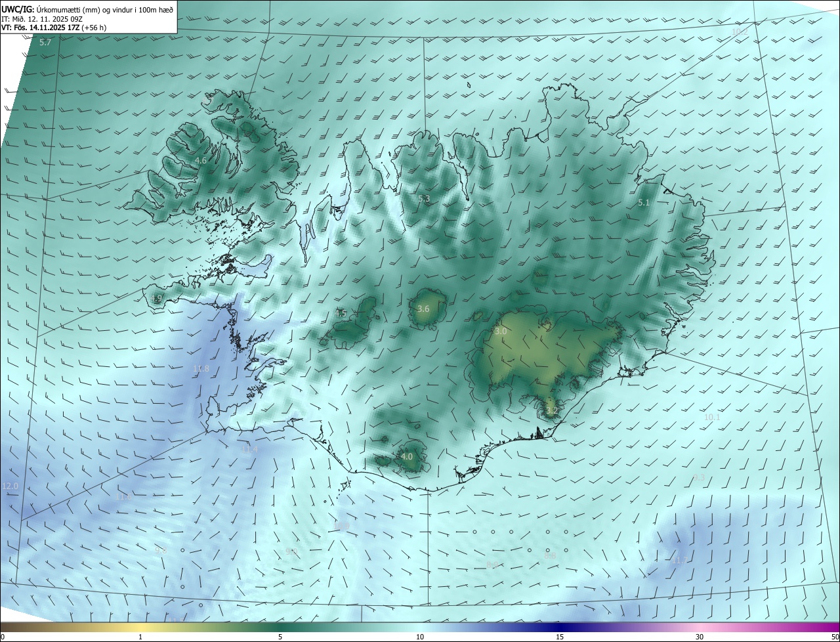Click the 5.1 value in east Iceland

point(644,203)
